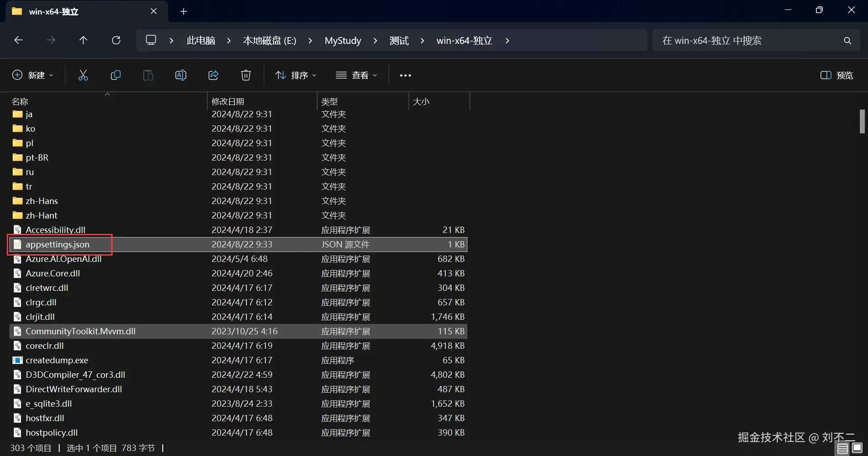Navigate to MyStudy breadcrumb
Image resolution: width=868 pixels, height=456 pixels.
(x=343, y=41)
